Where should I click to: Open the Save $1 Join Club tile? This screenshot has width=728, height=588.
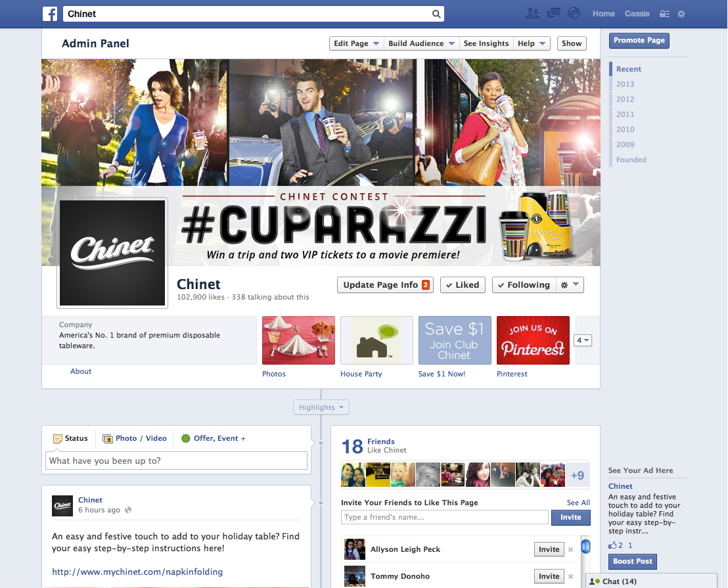(x=455, y=340)
